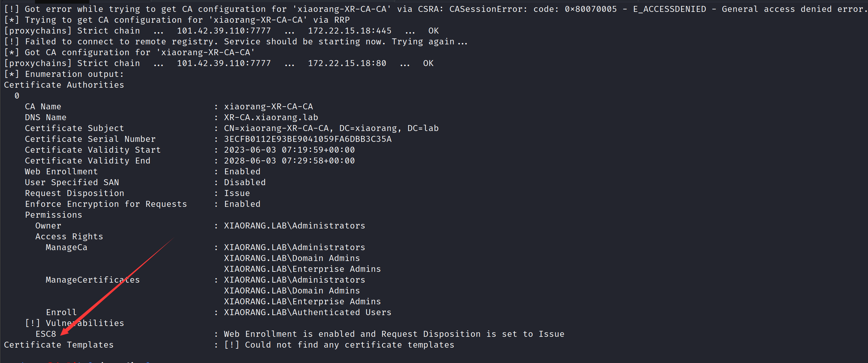868x363 pixels.
Task: Click the DNS name XR-CA.xiaorang.lab
Action: point(271,117)
